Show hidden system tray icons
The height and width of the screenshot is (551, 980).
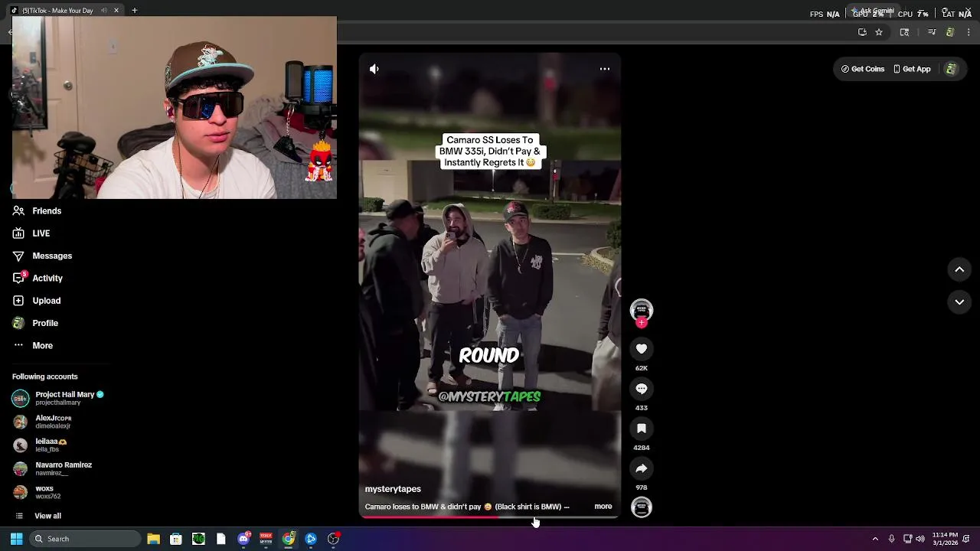click(875, 539)
